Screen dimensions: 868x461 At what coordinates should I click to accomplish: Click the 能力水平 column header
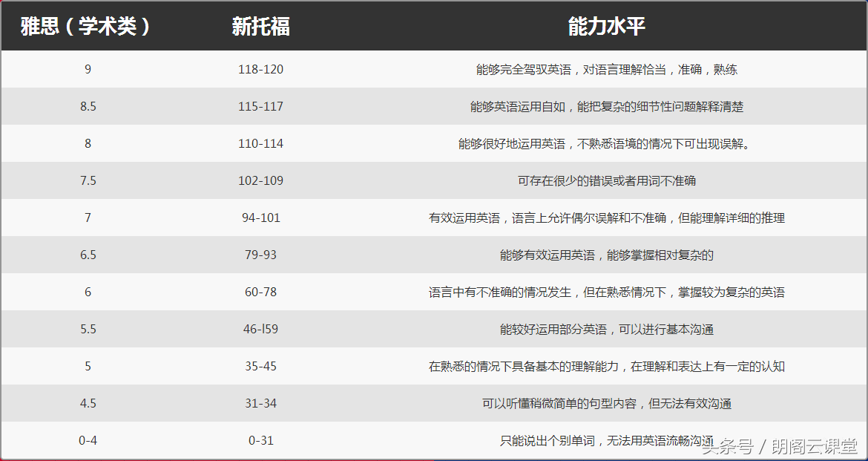607,27
